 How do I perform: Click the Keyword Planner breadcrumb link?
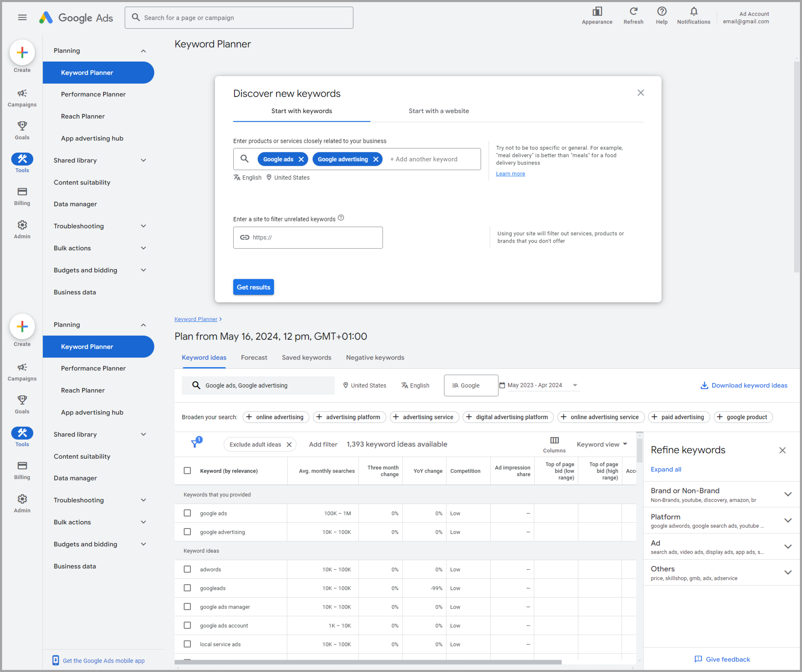[x=196, y=319]
